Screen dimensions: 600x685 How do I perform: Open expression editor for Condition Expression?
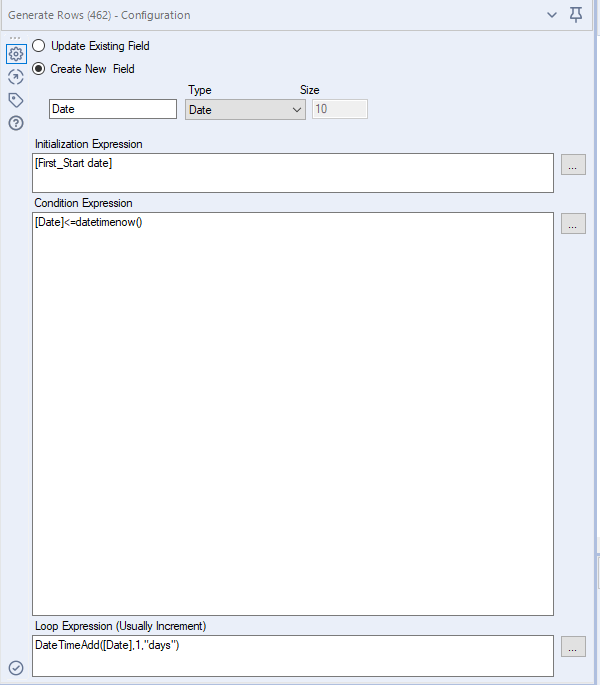(x=573, y=224)
